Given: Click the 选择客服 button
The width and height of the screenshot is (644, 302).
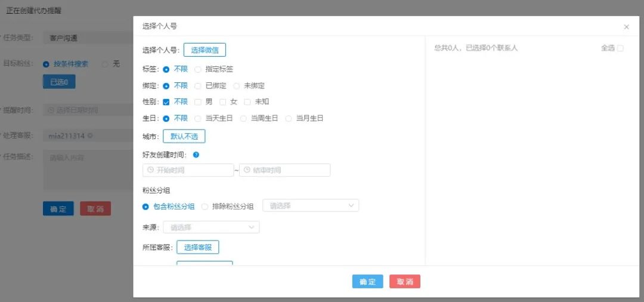Looking at the screenshot, I should [x=197, y=247].
